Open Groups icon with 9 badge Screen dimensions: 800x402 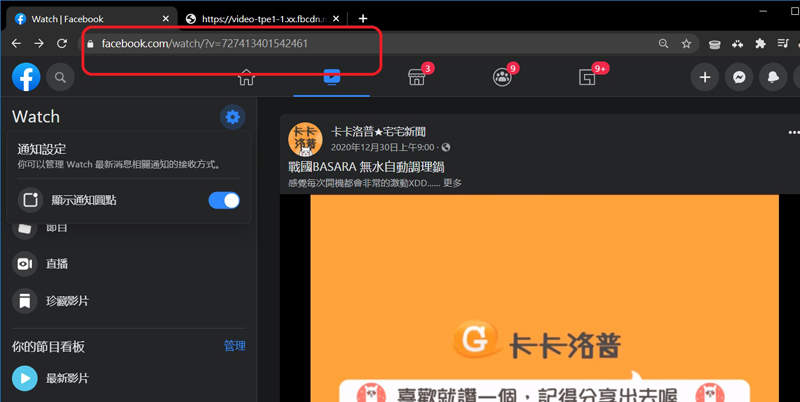point(502,77)
